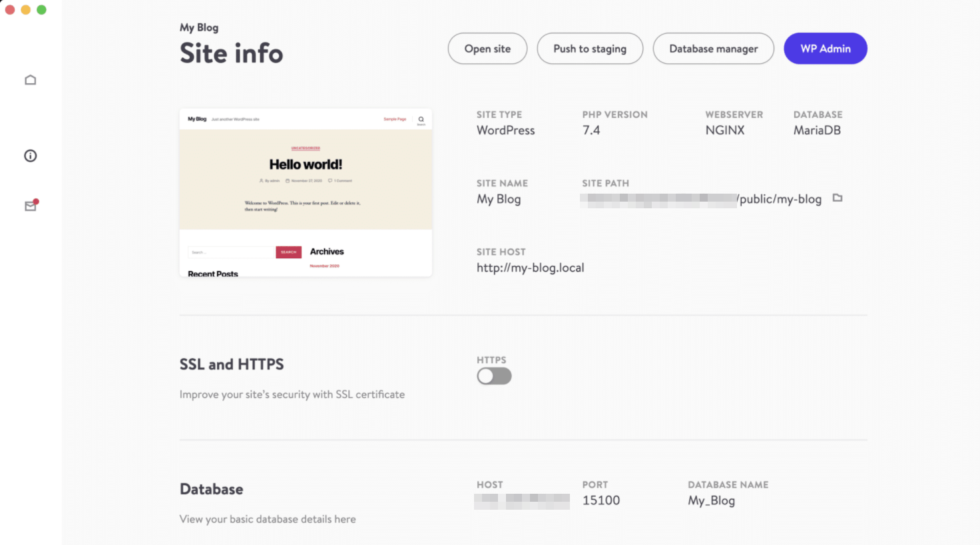The image size is (980, 545).
Task: Click the blurred database host value
Action: 522,501
